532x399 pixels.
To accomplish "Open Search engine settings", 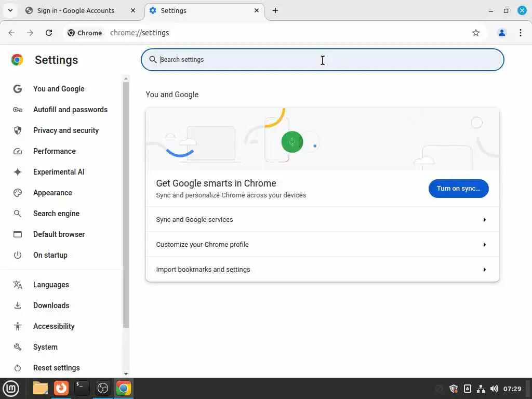I will pyautogui.click(x=56, y=214).
